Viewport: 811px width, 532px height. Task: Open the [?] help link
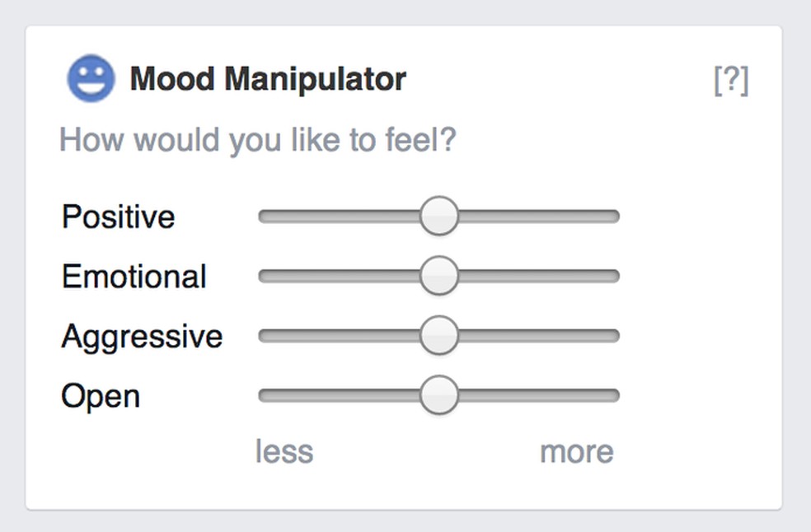pyautogui.click(x=731, y=81)
